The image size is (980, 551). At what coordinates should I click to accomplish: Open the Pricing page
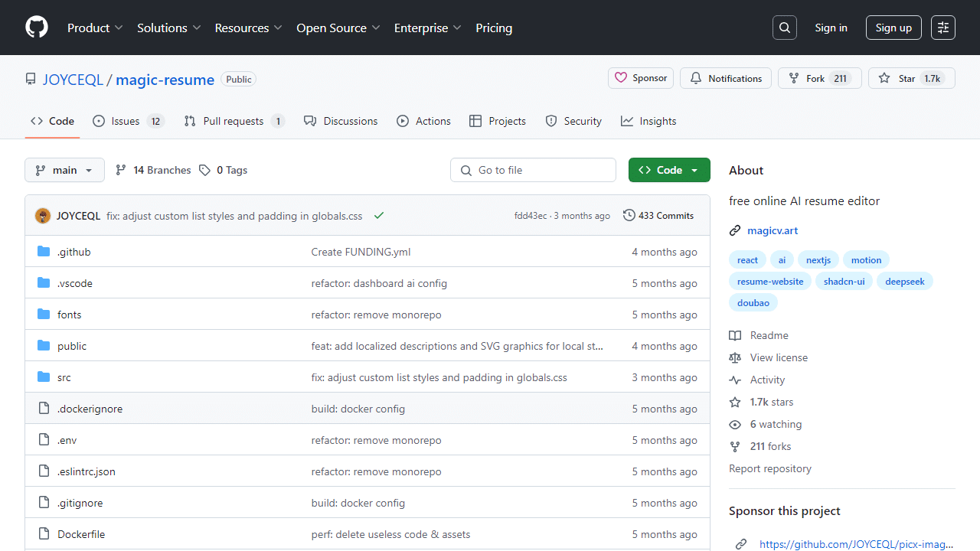(x=494, y=28)
